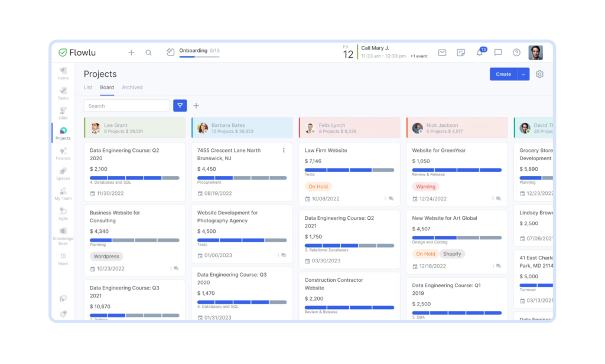The height and width of the screenshot is (364, 605).
Task: Open the kebab menu on 7455 Crescent Lane card
Action: 284,150
